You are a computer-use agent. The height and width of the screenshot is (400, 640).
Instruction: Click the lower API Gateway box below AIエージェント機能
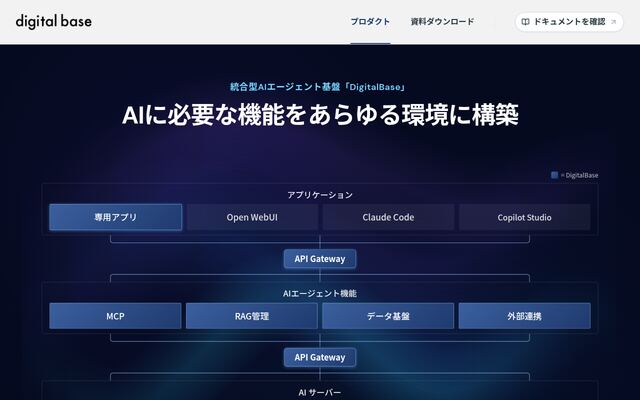(x=320, y=357)
